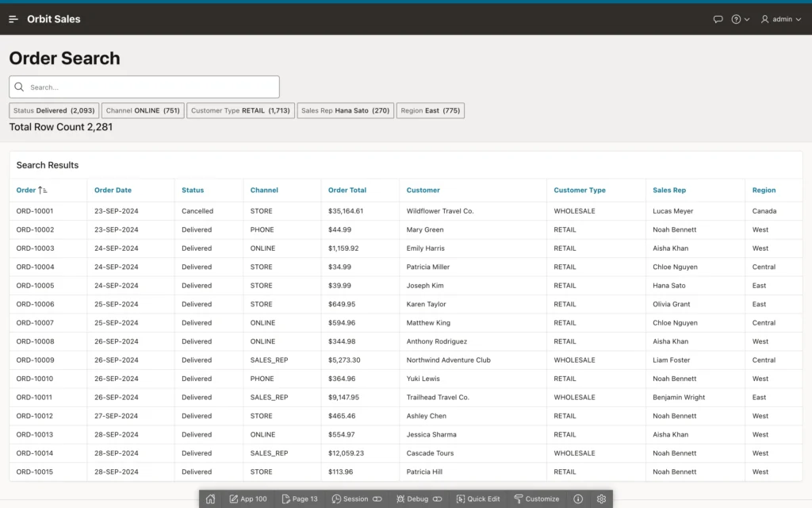
Task: Select the Customer Type RETAIL chip
Action: pos(240,110)
